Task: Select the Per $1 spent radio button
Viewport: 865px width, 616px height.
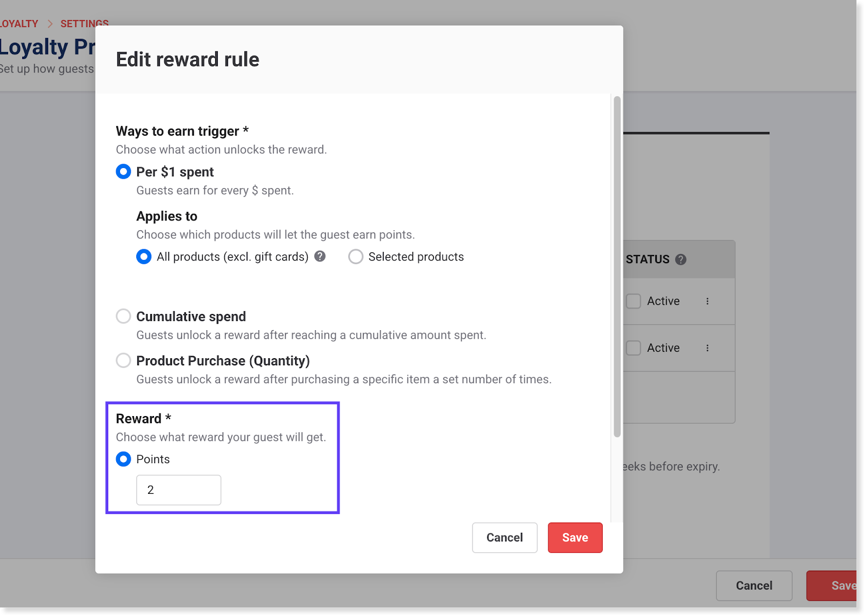Action: coord(123,172)
